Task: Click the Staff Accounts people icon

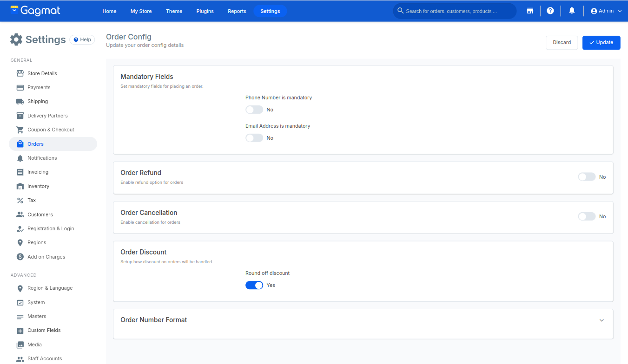Action: (x=20, y=359)
